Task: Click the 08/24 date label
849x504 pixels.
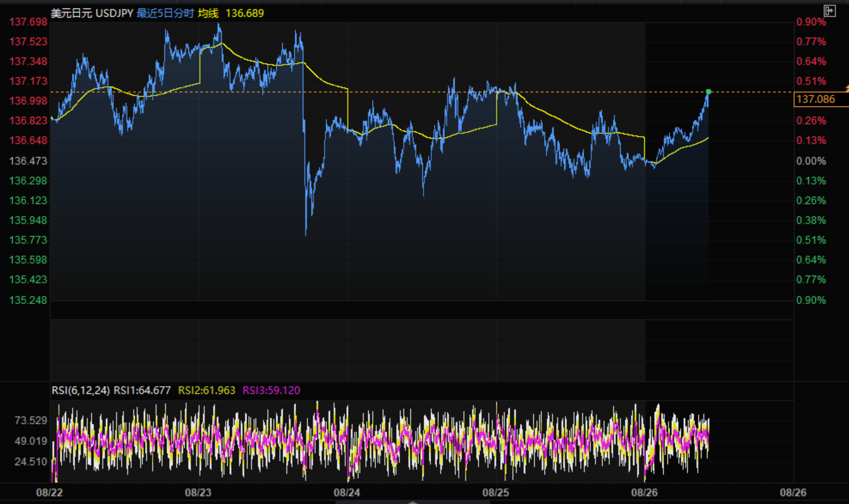Action: (347, 493)
